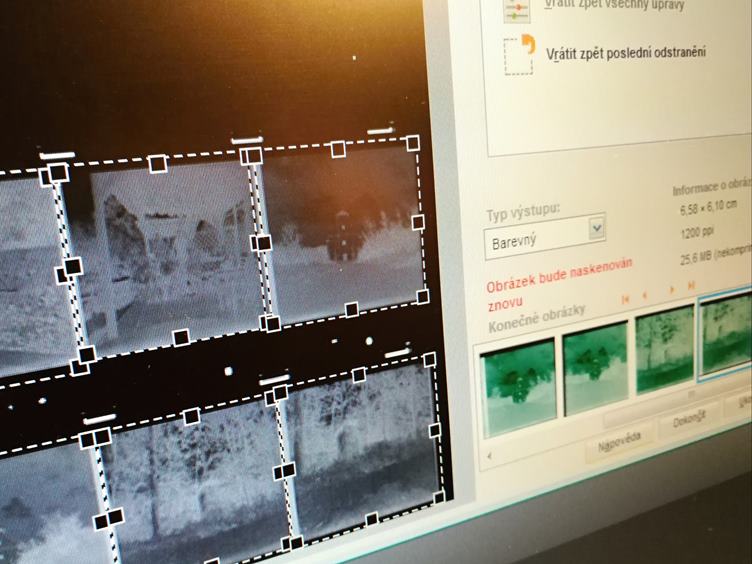Screen dimensions: 752x564
Task: Click the undo last removal icon
Action: (x=519, y=55)
